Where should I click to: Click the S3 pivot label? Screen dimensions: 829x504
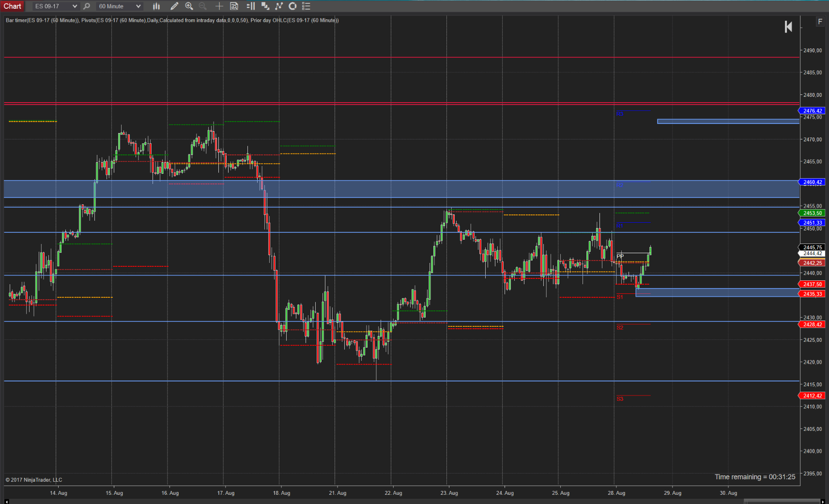[620, 399]
